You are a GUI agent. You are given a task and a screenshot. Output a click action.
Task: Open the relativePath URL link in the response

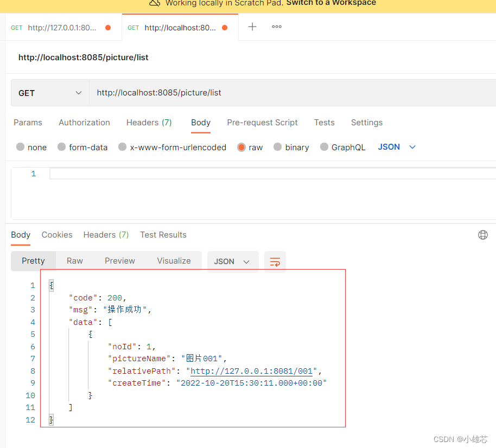252,371
